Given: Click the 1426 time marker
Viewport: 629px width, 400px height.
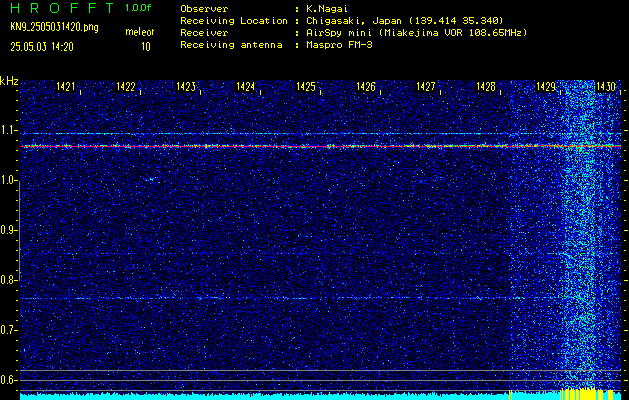Looking at the screenshot, I should 366,86.
